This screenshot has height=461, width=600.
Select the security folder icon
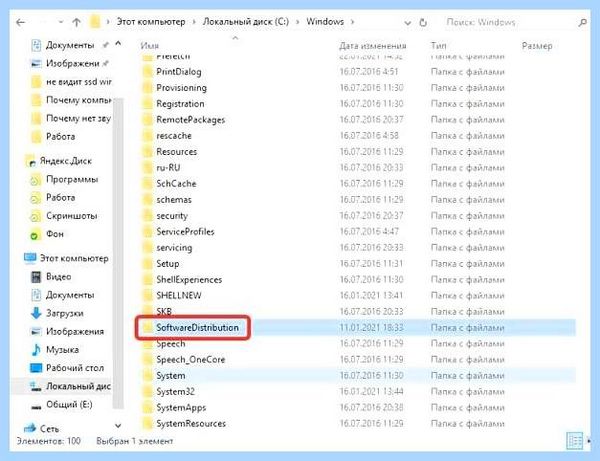[147, 216]
